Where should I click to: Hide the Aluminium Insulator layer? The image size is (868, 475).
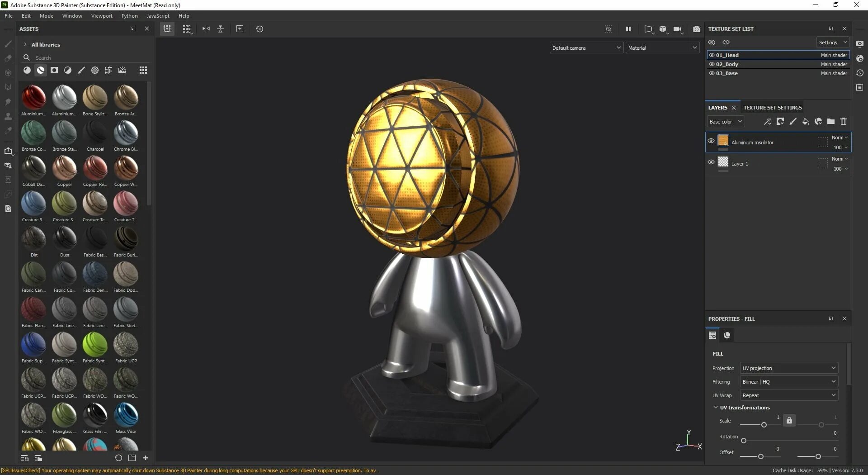(711, 141)
